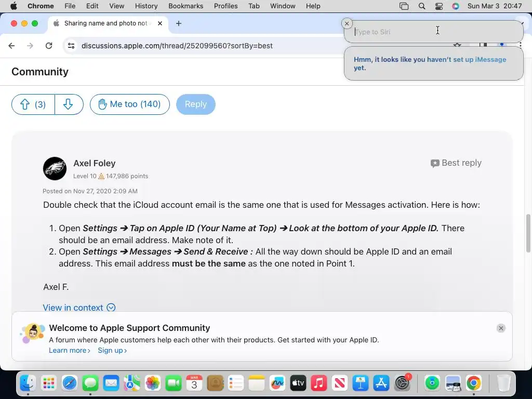
Task: Click the Reply button
Action: click(196, 104)
